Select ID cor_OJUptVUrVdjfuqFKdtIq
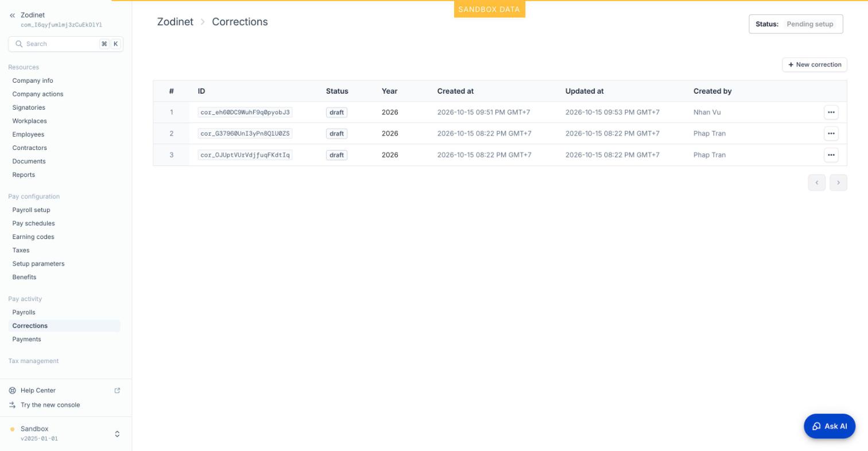868x451 pixels. click(x=245, y=155)
